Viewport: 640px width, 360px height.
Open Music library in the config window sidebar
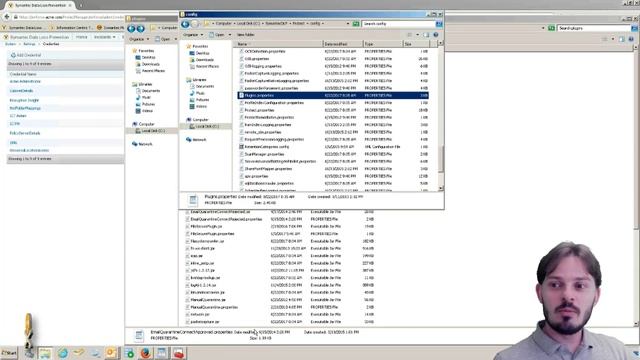pyautogui.click(x=200, y=93)
